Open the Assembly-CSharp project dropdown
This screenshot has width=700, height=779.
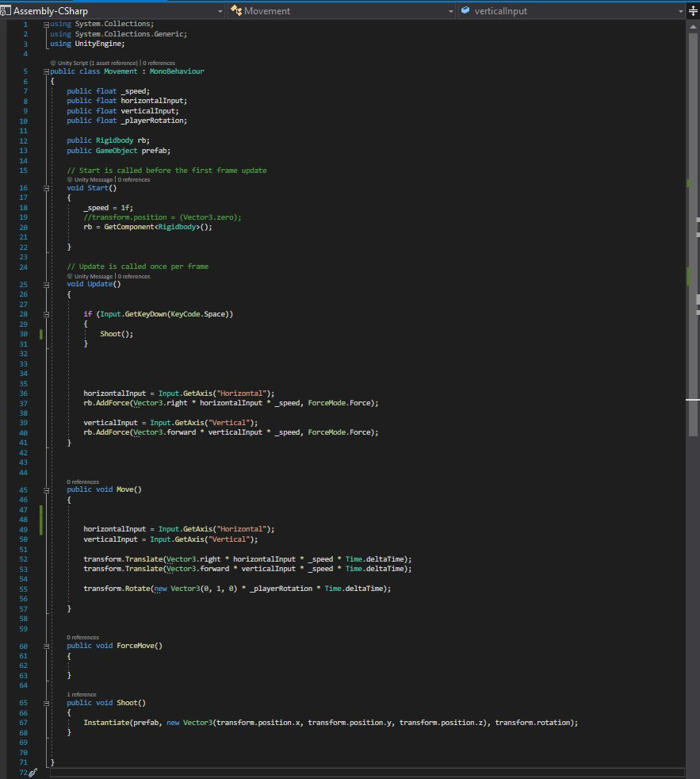pos(112,11)
